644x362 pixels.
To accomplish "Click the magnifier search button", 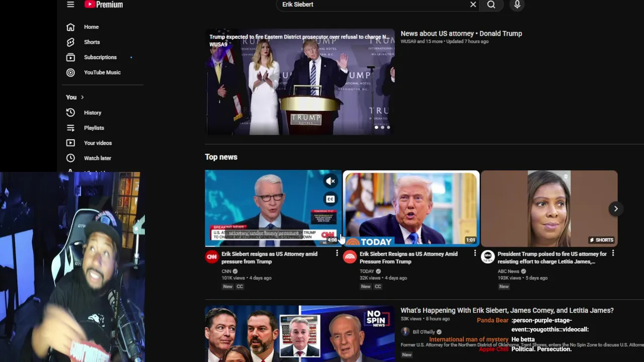I will (491, 5).
